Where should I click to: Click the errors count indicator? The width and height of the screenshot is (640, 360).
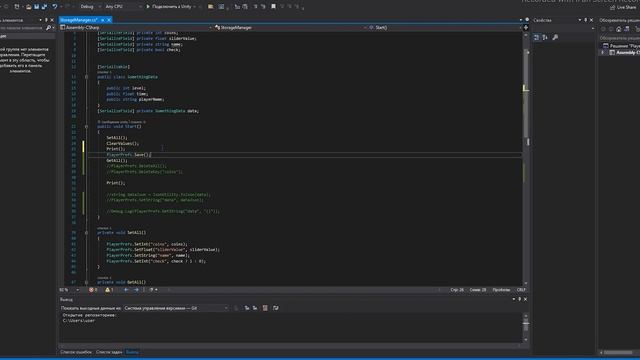point(93,290)
